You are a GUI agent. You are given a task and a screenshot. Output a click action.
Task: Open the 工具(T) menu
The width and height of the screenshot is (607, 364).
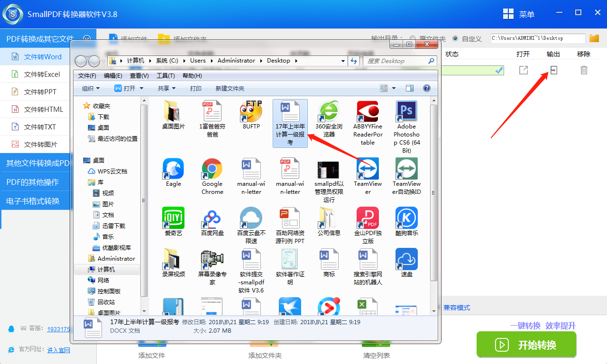click(x=166, y=76)
